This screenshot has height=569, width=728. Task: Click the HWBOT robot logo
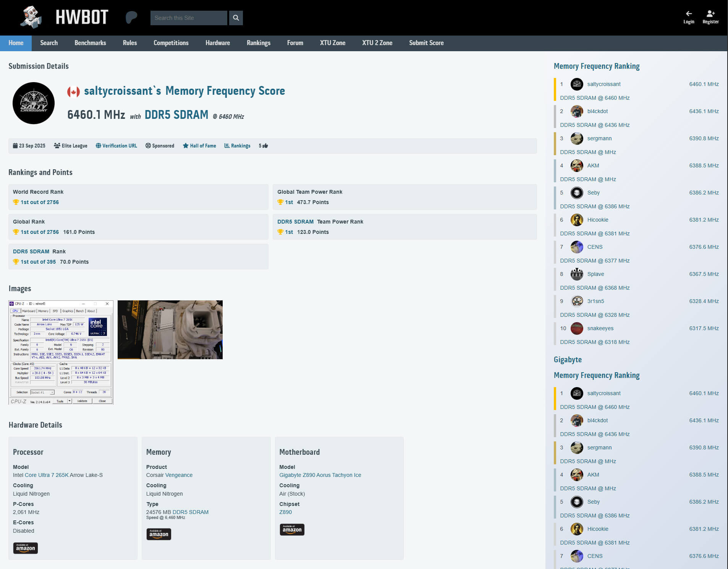(x=31, y=17)
